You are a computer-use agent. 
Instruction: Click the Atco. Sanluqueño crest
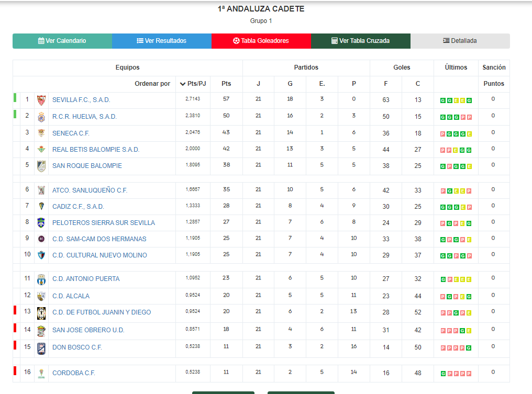pyautogui.click(x=41, y=190)
